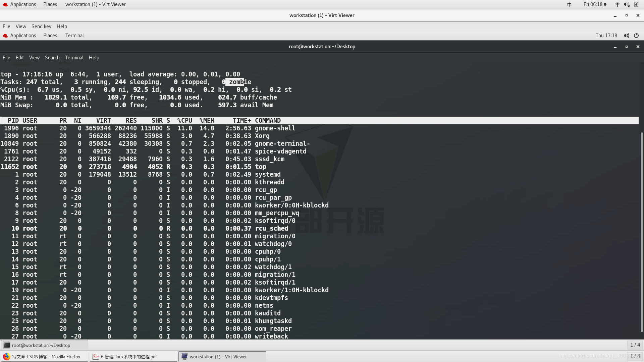Image resolution: width=644 pixels, height=362 pixels.
Task: Click the oom_reaper process name
Action: tap(273, 329)
